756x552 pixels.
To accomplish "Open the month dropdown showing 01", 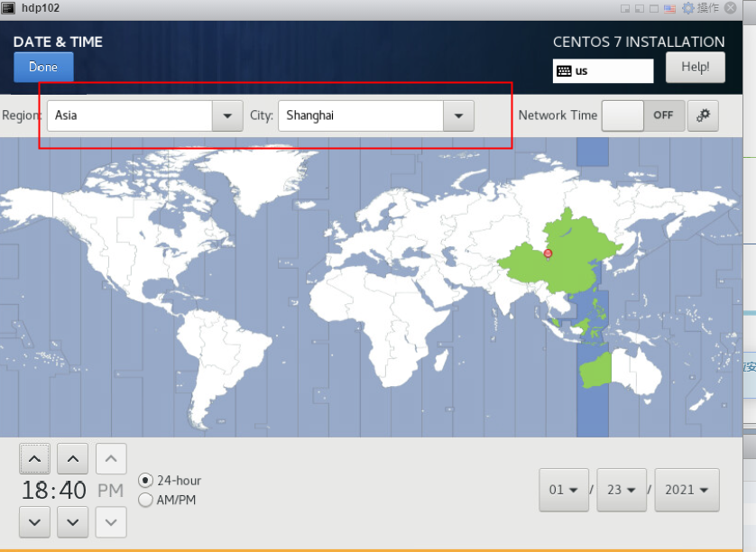I will click(x=564, y=490).
